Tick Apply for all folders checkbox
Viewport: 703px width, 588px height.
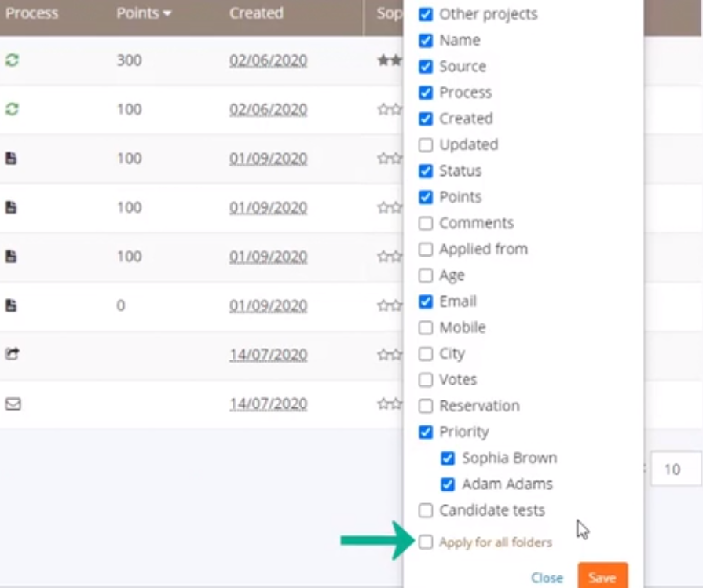tap(426, 542)
